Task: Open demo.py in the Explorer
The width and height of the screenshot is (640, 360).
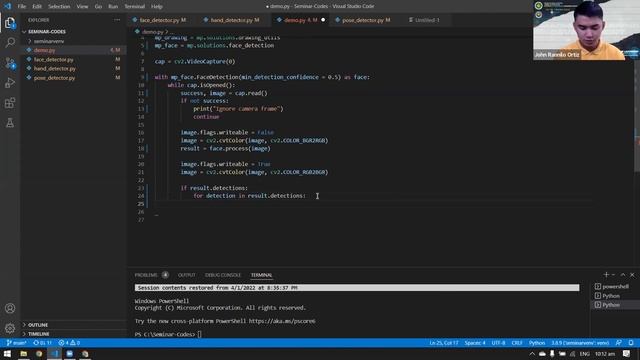Action: coord(73,50)
